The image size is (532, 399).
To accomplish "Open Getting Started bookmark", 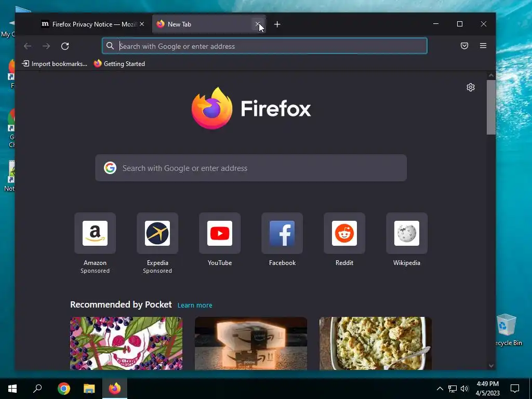I will click(119, 64).
